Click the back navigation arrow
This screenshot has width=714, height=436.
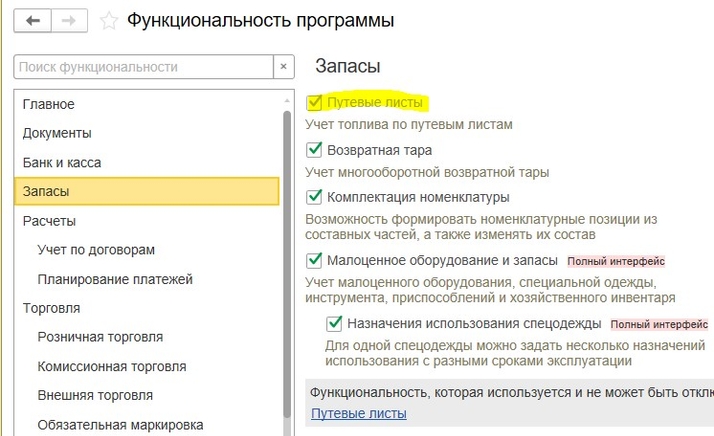[x=33, y=20]
